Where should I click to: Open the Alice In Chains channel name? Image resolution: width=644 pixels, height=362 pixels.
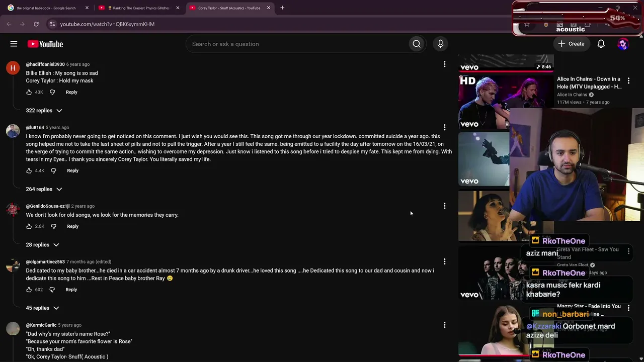(572, 95)
